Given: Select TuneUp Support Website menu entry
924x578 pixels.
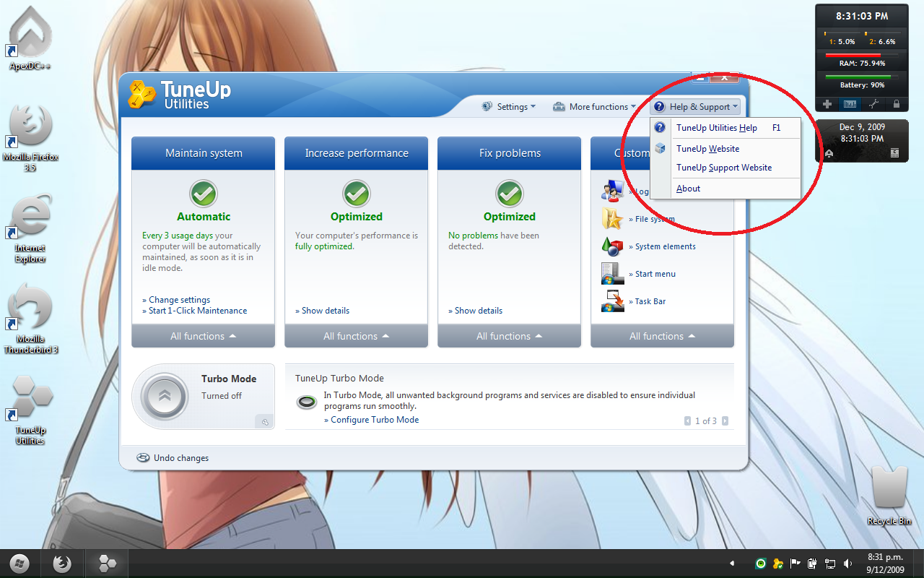Looking at the screenshot, I should pos(725,168).
